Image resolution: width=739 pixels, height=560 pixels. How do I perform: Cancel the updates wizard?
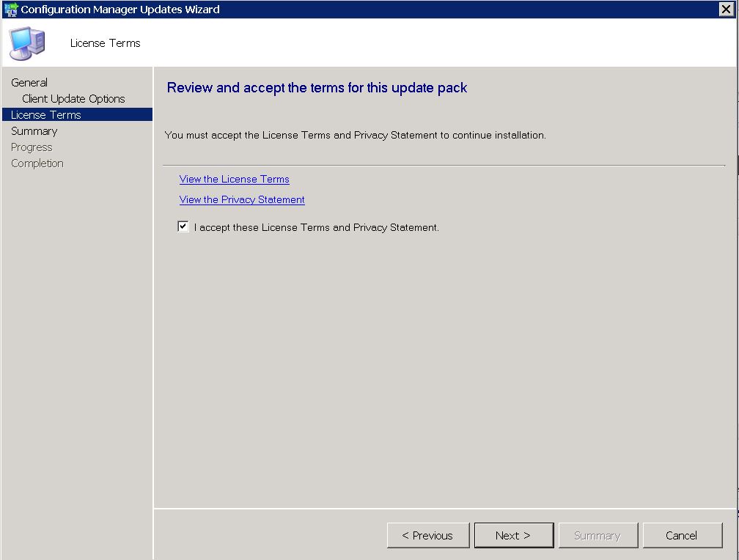click(x=682, y=536)
